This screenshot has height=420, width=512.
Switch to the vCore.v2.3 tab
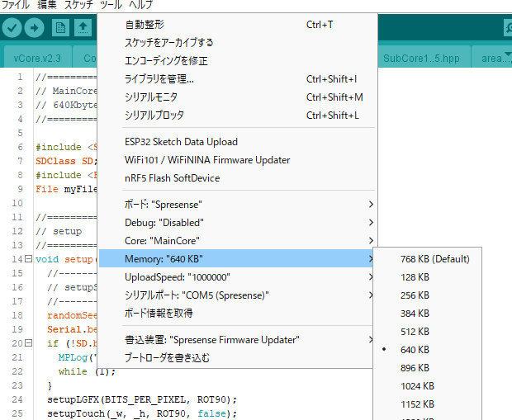[x=38, y=59]
